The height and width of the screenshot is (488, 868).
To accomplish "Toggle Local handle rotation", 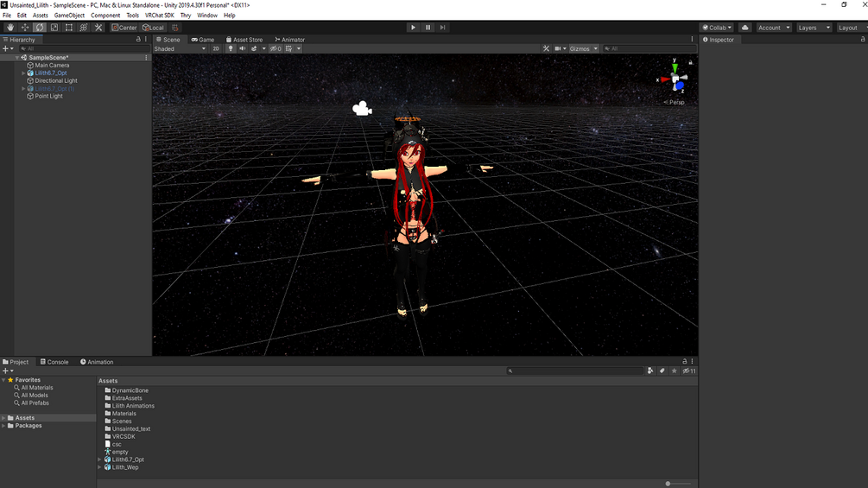I will coord(153,27).
